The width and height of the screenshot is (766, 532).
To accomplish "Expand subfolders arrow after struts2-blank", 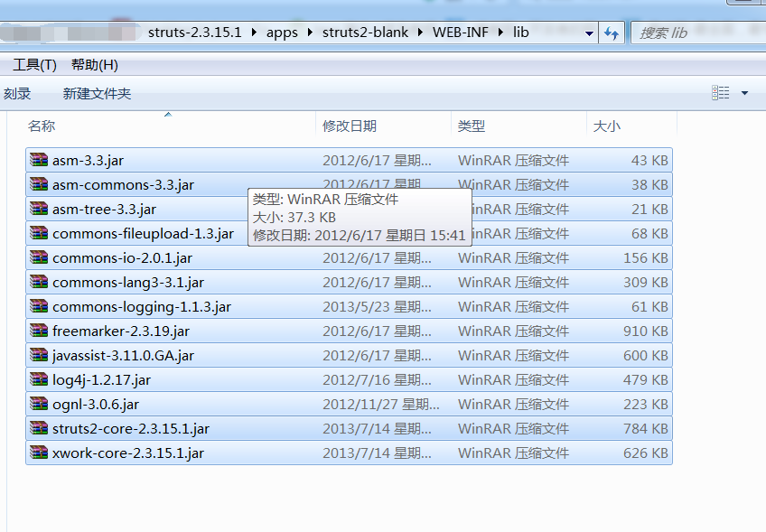I will (421, 33).
